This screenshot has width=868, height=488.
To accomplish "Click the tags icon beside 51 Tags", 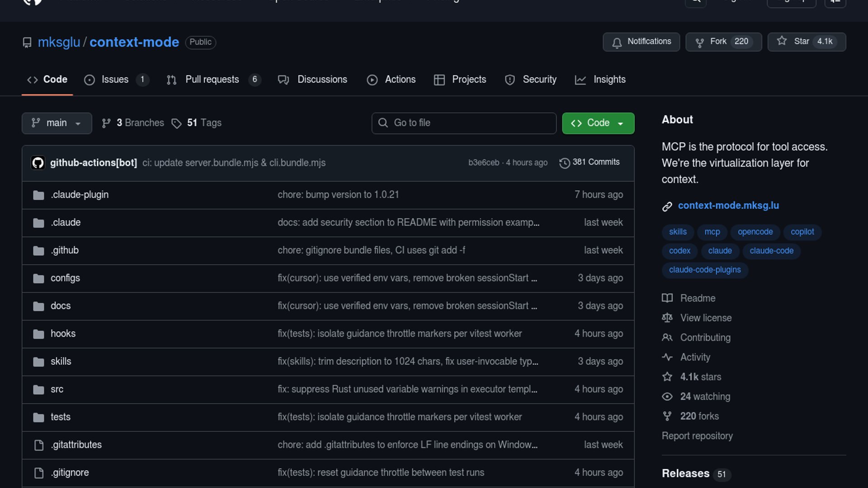I will click(x=176, y=123).
